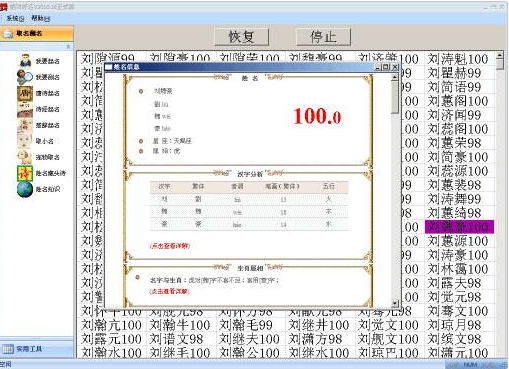
Task: Select the 取名测名 sidebar panel header
Action: coord(37,33)
